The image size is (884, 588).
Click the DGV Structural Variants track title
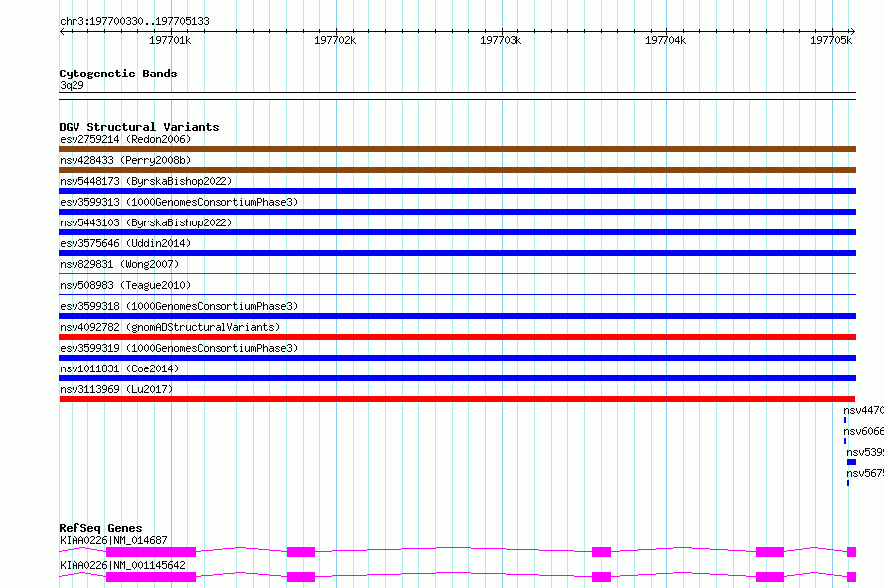139,127
